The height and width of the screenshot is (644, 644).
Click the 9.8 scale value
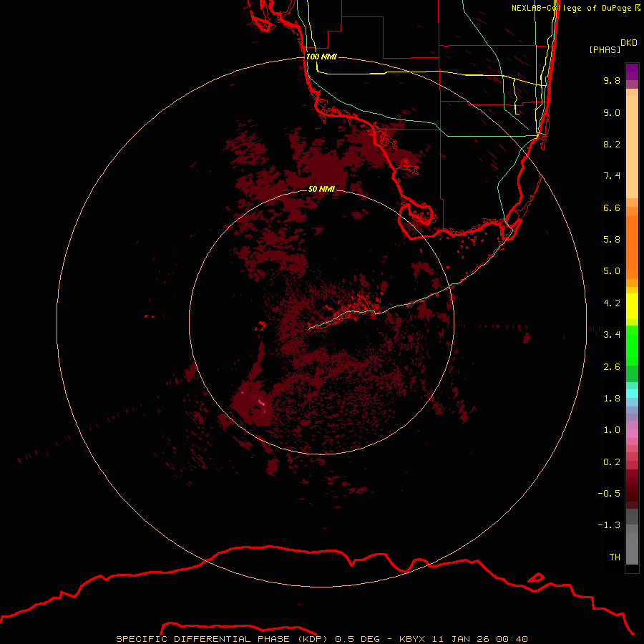612,80
